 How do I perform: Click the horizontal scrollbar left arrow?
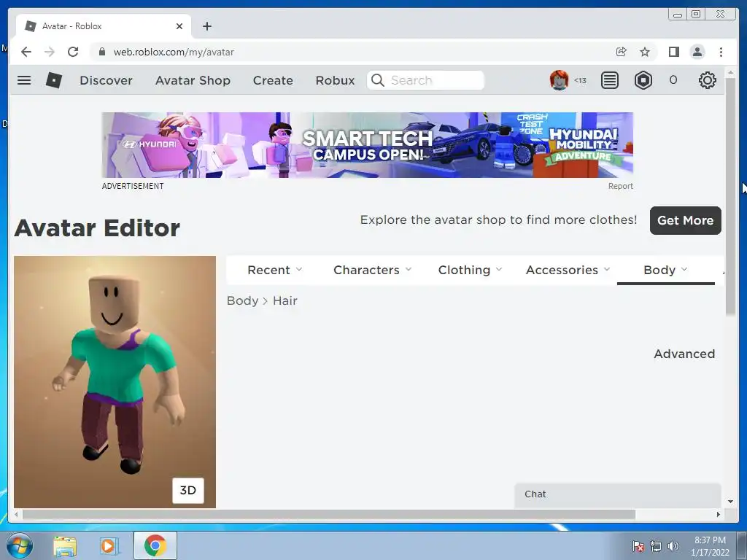click(17, 514)
